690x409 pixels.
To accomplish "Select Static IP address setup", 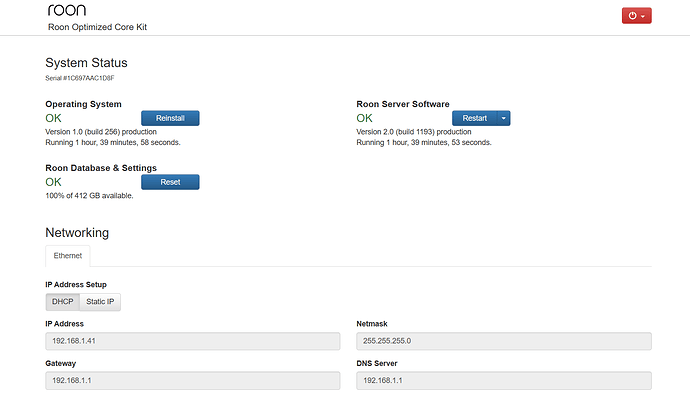I will tap(100, 302).
